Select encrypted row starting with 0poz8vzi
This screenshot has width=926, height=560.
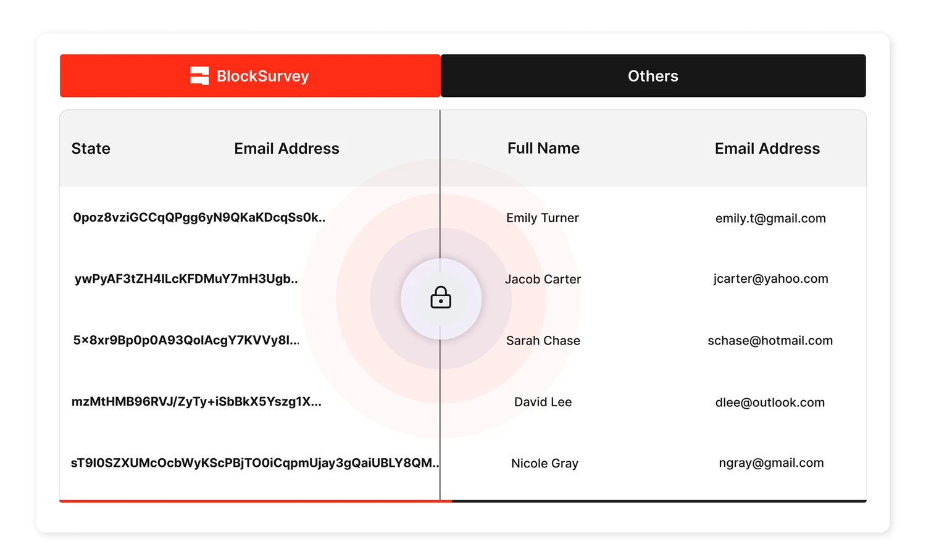199,217
